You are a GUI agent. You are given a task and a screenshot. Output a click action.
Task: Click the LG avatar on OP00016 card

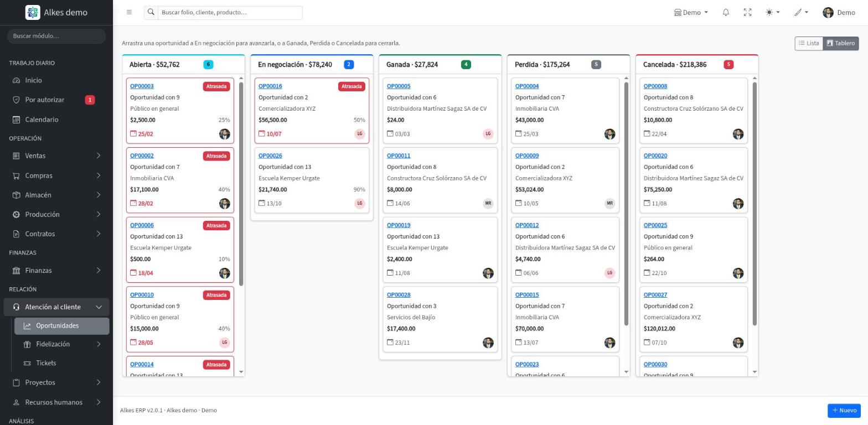point(360,134)
